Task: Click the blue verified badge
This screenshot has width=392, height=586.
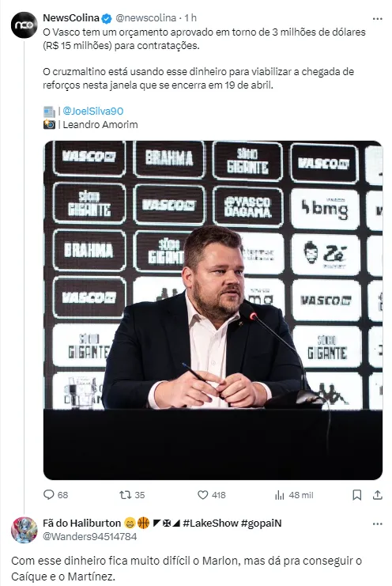Action: click(x=107, y=18)
